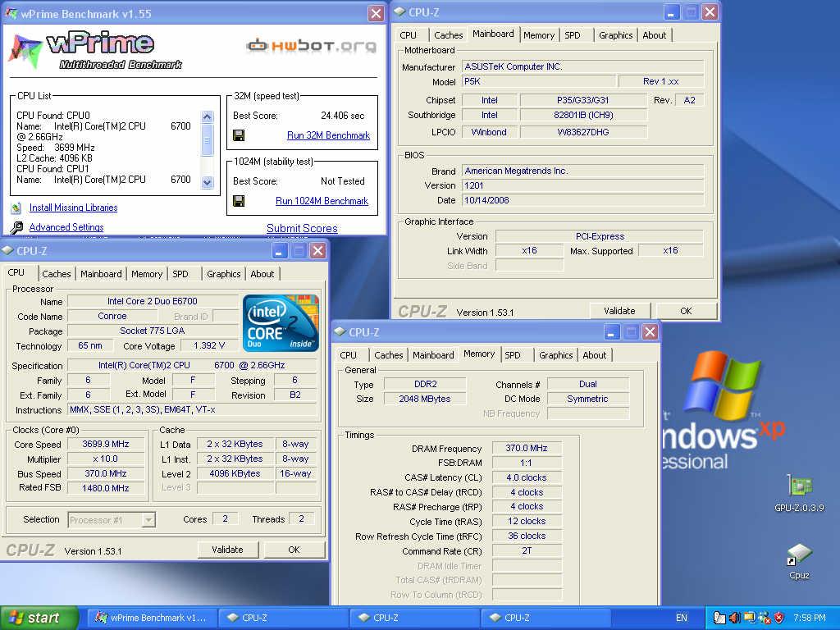Open the Advanced Settings link
The image size is (840, 630).
click(66, 227)
